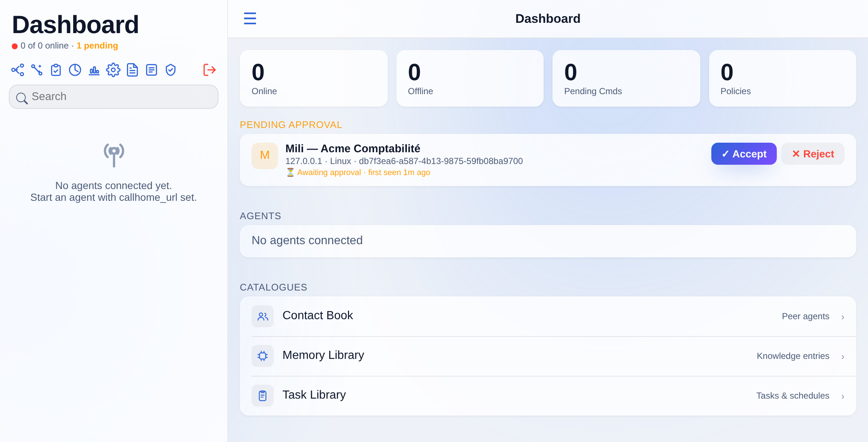Expand the Memory Library chevron
The width and height of the screenshot is (868, 442).
click(x=843, y=357)
